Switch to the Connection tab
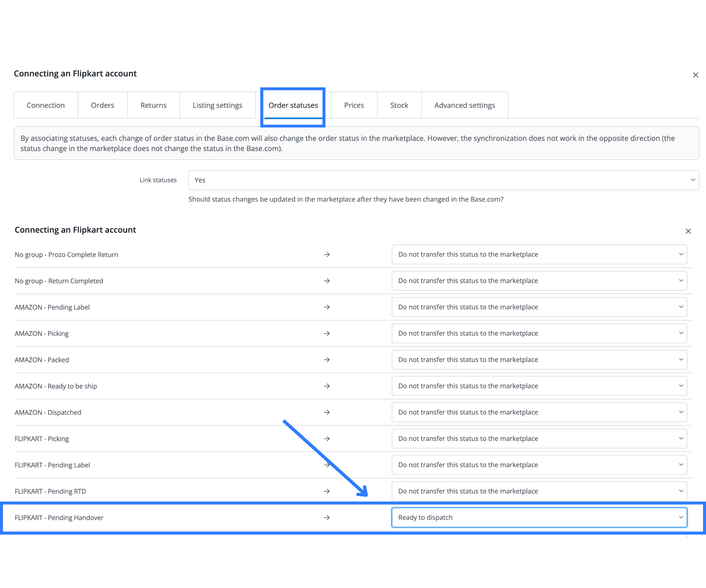 tap(46, 105)
